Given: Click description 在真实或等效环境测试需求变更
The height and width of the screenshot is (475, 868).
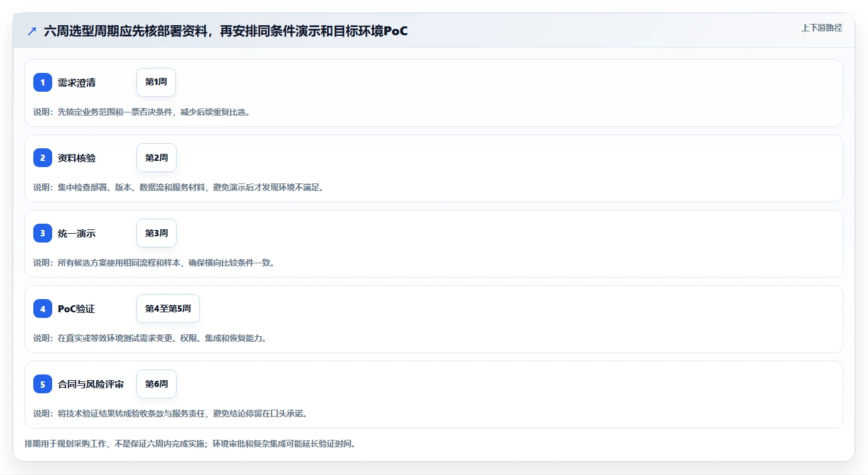Looking at the screenshot, I should pyautogui.click(x=150, y=338).
